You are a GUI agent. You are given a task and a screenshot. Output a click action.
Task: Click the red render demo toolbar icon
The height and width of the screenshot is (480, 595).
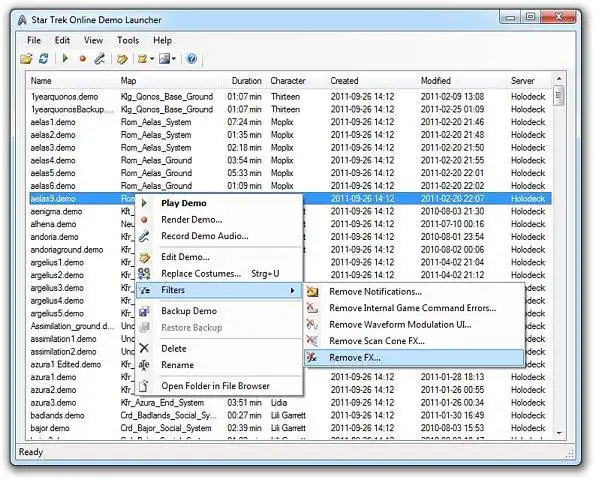(83, 59)
